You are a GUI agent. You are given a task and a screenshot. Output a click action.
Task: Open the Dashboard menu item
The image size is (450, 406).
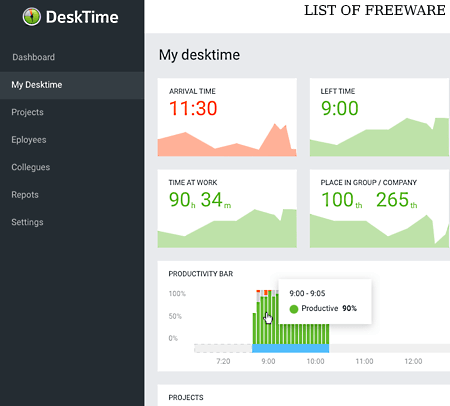pyautogui.click(x=34, y=57)
